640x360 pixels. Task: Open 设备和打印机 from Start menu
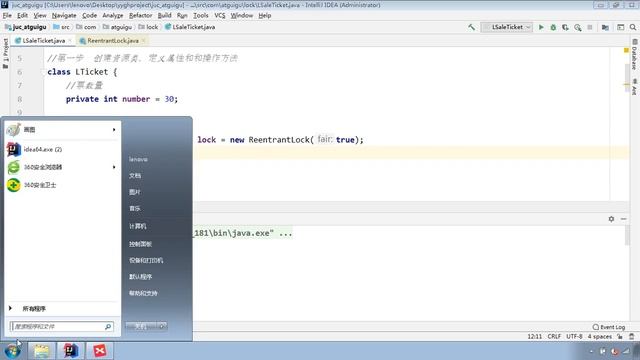coord(146,260)
